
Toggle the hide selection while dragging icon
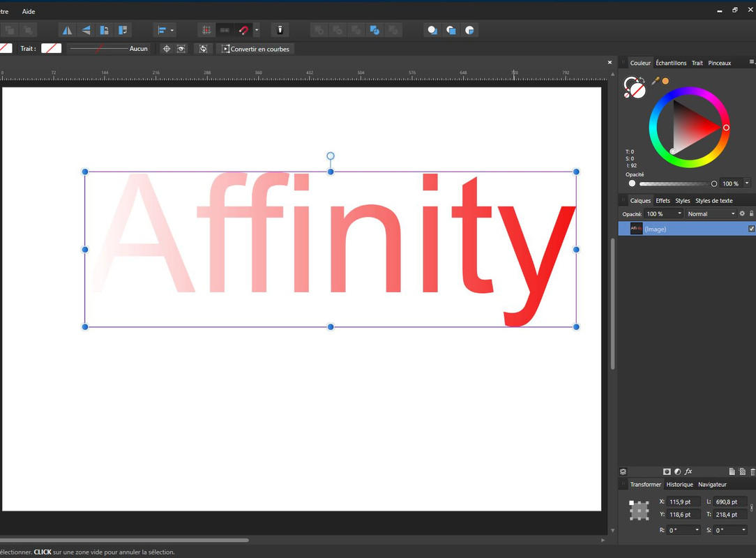point(181,49)
